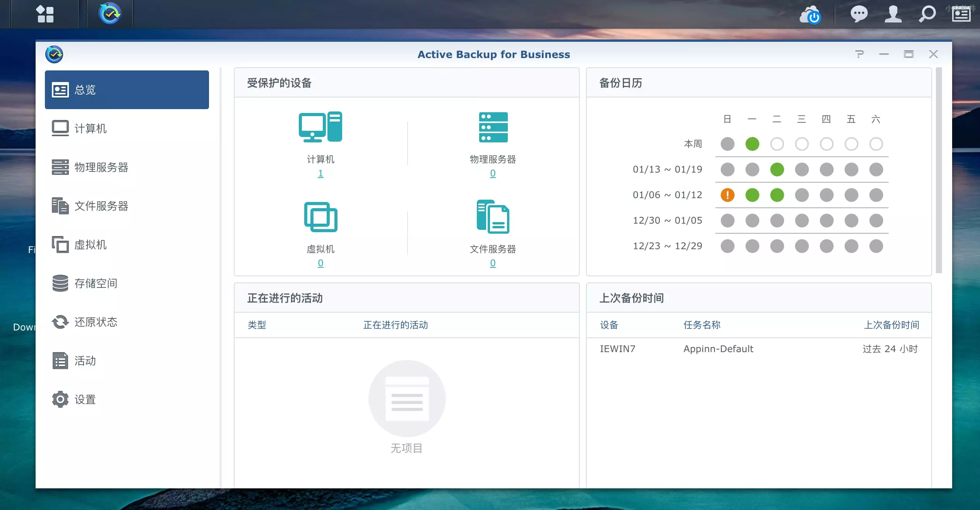
Task: Click the Active Backup taskbar icon
Action: (x=110, y=14)
